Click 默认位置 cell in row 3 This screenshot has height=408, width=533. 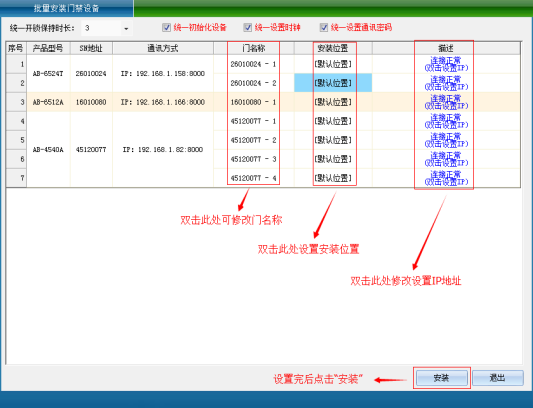pyautogui.click(x=333, y=102)
